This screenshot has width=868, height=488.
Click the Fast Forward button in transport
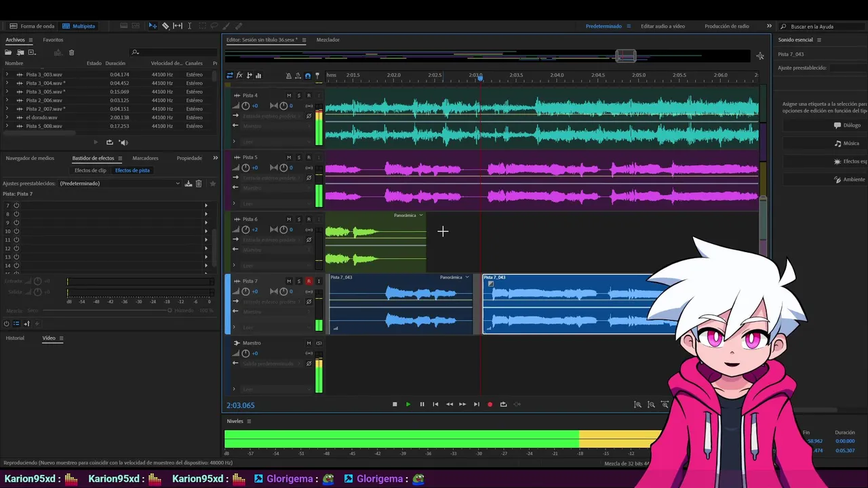coord(462,405)
